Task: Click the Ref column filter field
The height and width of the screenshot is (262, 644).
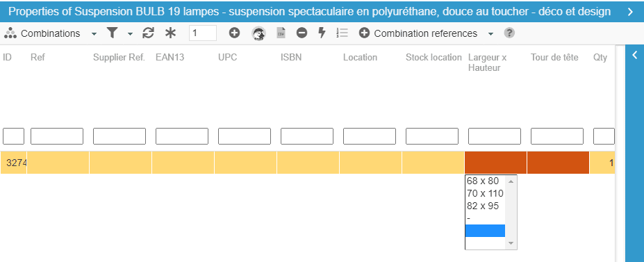Action: (x=57, y=136)
